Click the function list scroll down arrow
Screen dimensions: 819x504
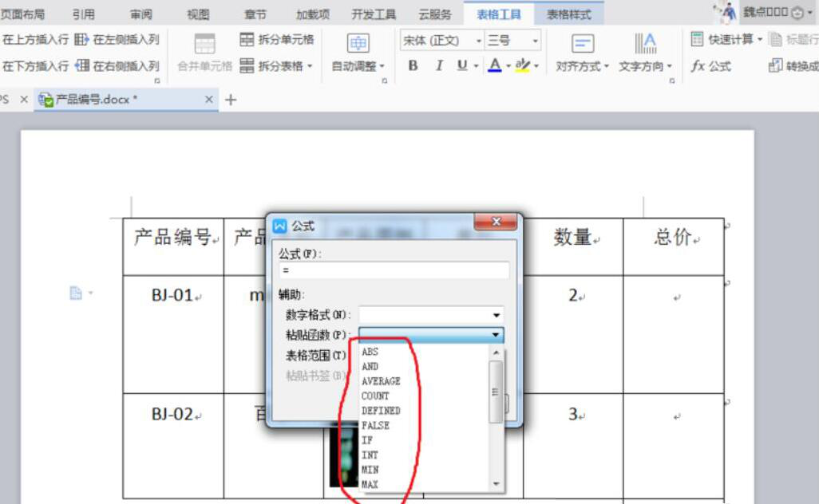(496, 484)
